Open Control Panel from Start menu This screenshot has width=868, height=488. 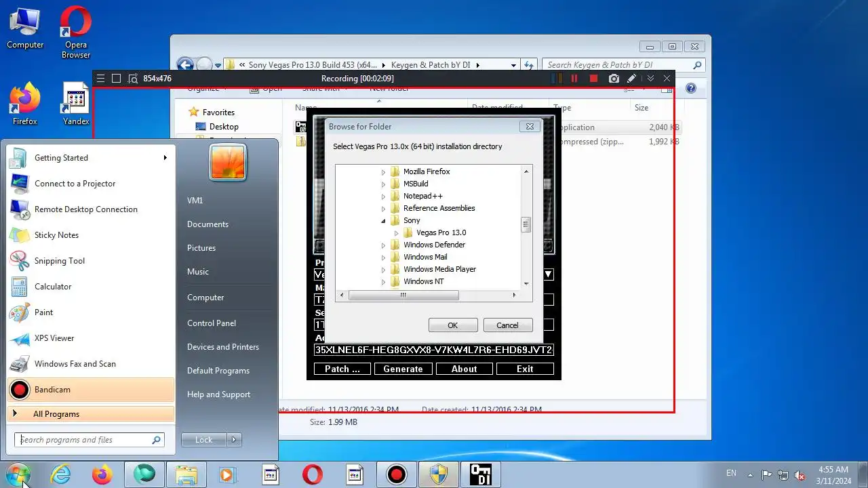(212, 323)
